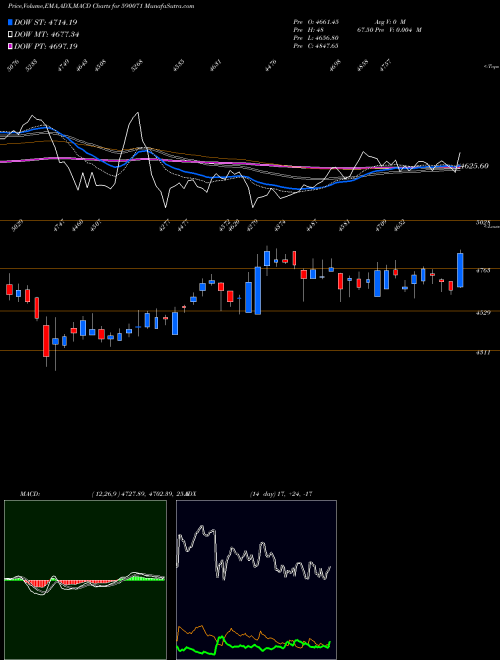
Task: Click the 'Pre O: 4661.45' value
Action: (x=316, y=21)
